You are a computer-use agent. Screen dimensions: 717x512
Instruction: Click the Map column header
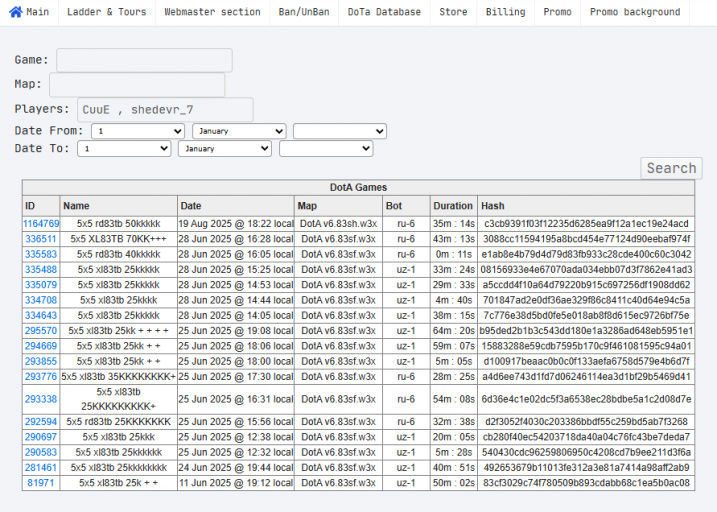(x=338, y=206)
